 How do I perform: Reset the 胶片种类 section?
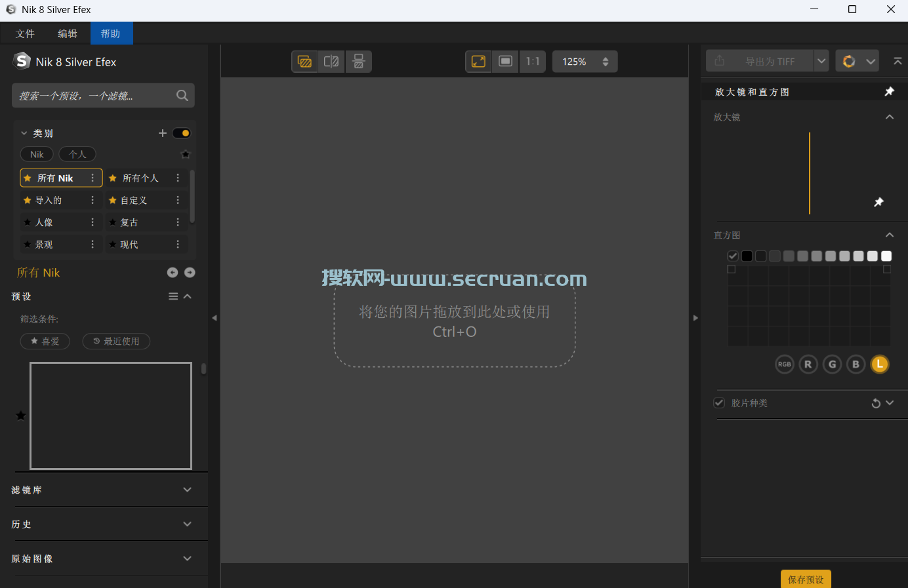(x=876, y=403)
